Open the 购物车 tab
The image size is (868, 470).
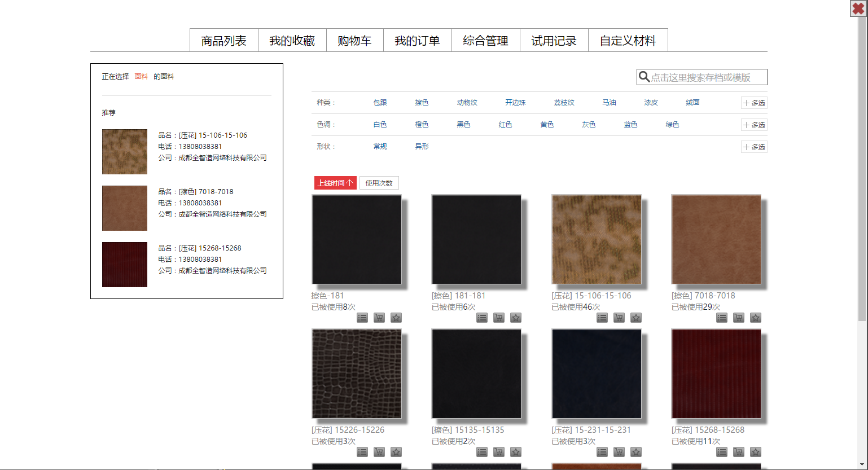click(x=354, y=41)
